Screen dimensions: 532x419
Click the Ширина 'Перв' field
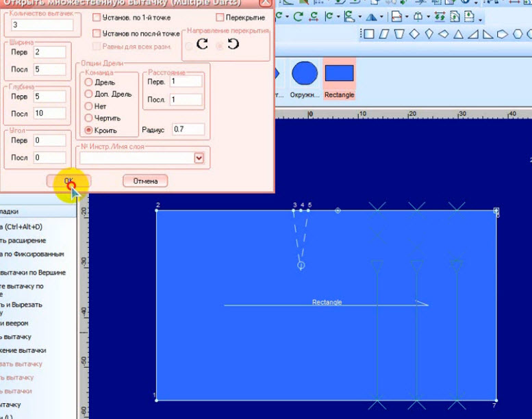50,52
